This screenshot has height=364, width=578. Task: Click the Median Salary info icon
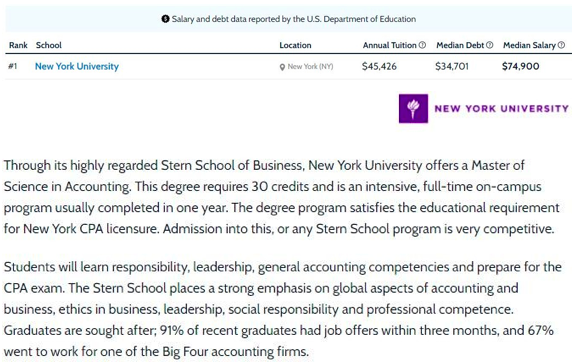[561, 45]
